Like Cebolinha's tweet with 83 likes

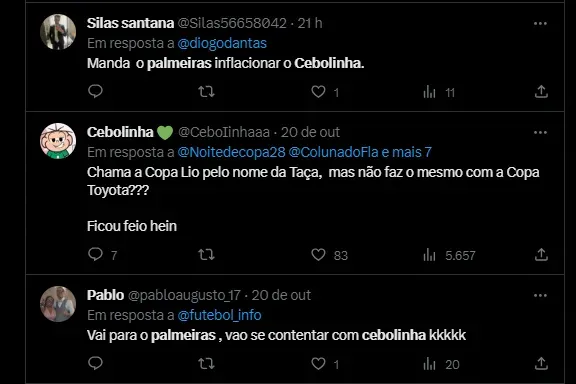[318, 255]
